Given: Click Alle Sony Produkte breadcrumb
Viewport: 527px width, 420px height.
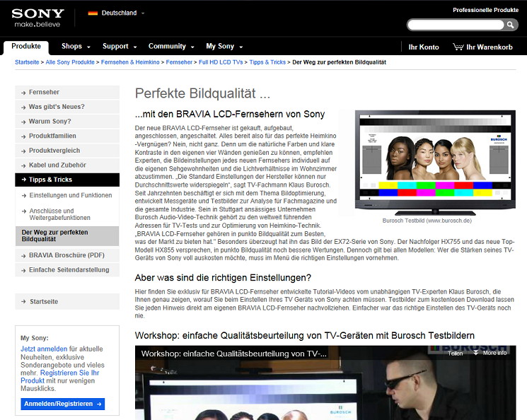Looking at the screenshot, I should 70,62.
